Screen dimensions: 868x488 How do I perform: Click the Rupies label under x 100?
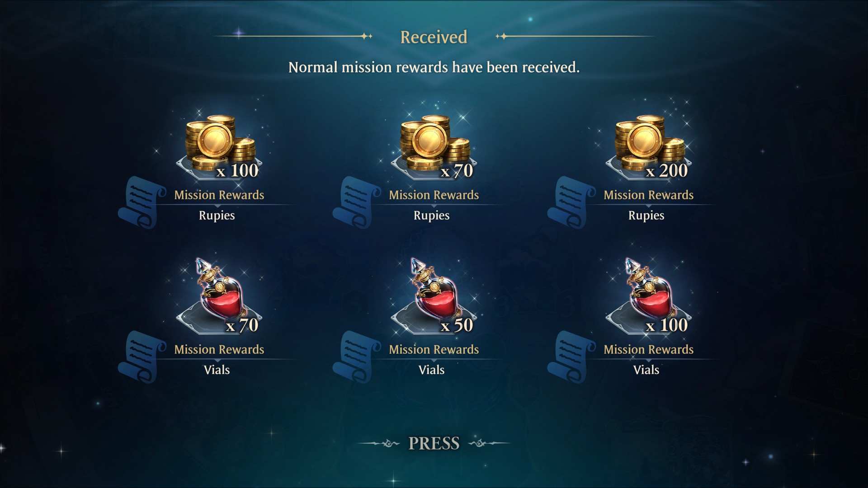(x=217, y=216)
